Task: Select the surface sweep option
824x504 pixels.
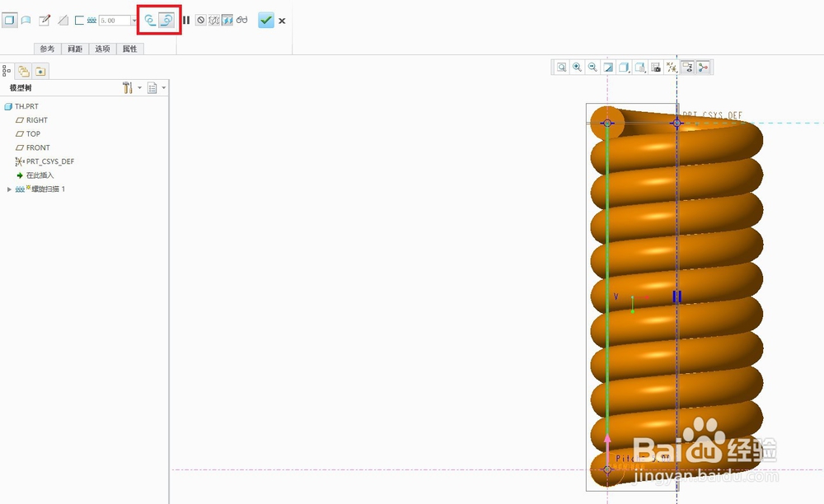Action: tap(26, 21)
